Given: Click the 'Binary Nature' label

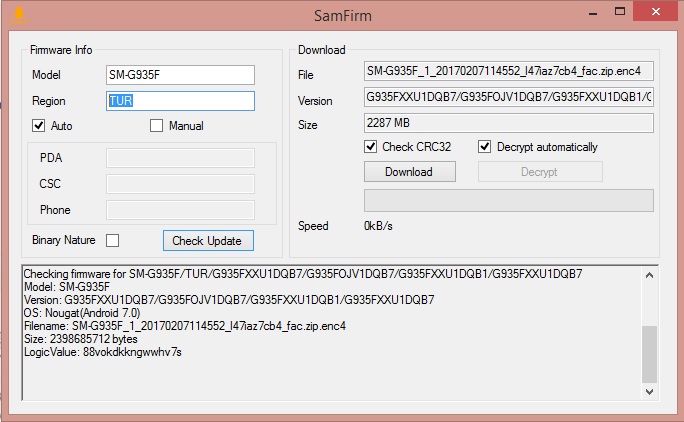Looking at the screenshot, I should (x=64, y=240).
